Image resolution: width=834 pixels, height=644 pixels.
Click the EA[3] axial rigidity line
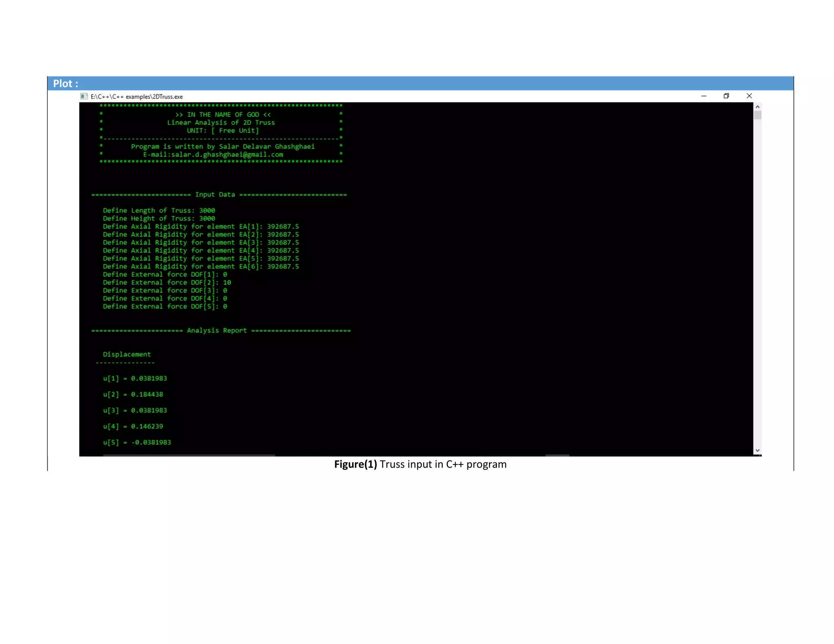pyautogui.click(x=201, y=243)
